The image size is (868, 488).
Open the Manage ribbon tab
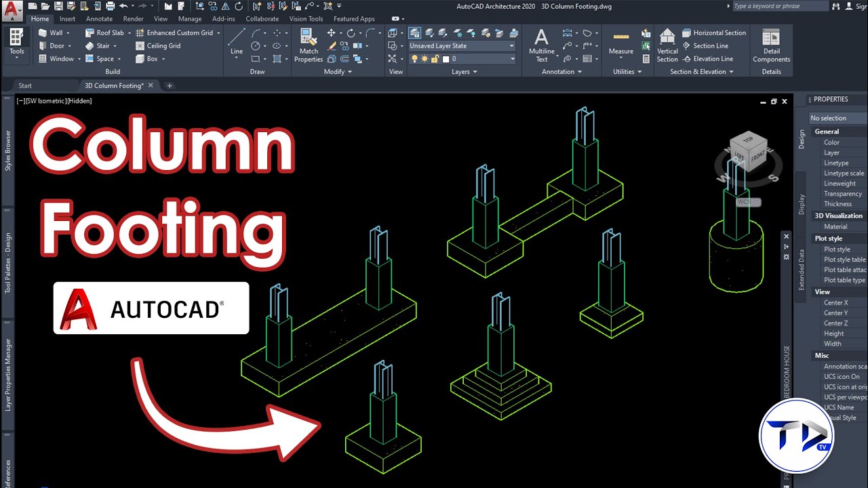click(190, 19)
